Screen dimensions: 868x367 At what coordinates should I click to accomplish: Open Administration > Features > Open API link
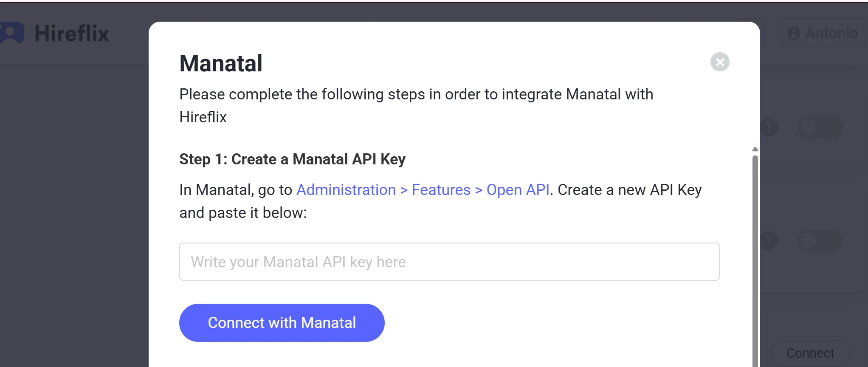(x=423, y=190)
